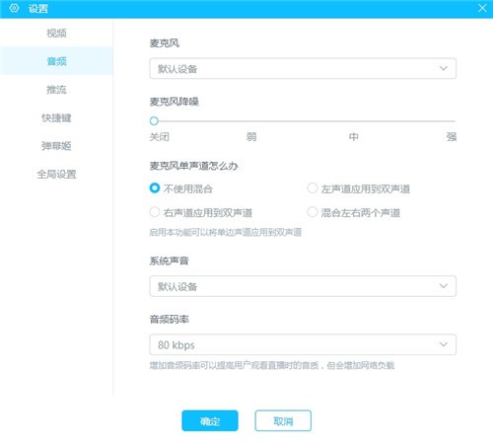493x448 pixels.
Task: Click the chevron arrow of 系统声音 dropdown
Action: coord(444,286)
